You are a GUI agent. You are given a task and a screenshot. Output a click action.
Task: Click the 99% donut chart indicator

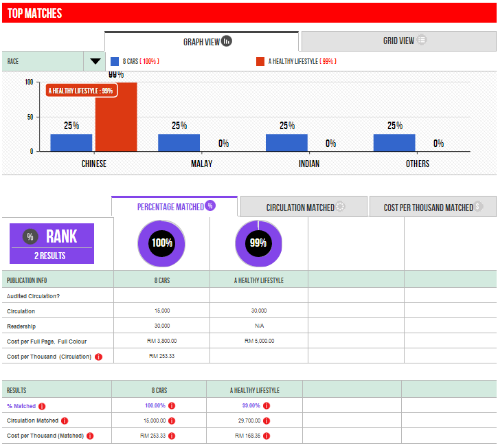pos(258,243)
